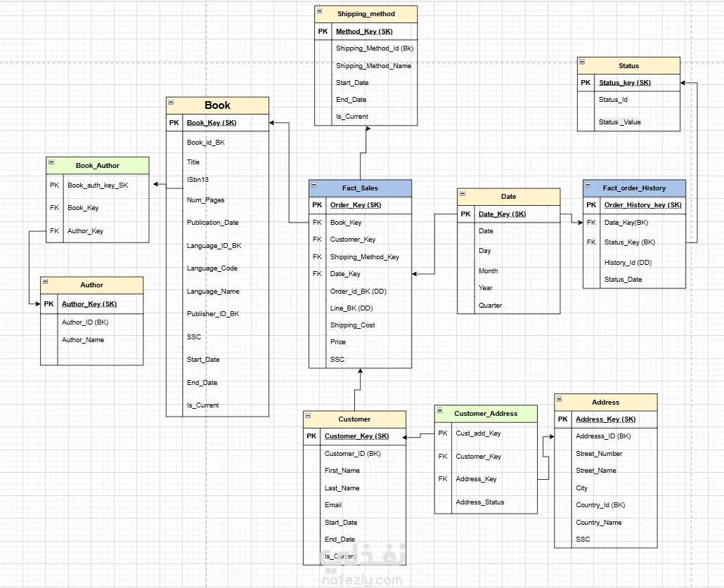Select the Country_Name row
Screen dimensions: 724x588
[605, 523]
